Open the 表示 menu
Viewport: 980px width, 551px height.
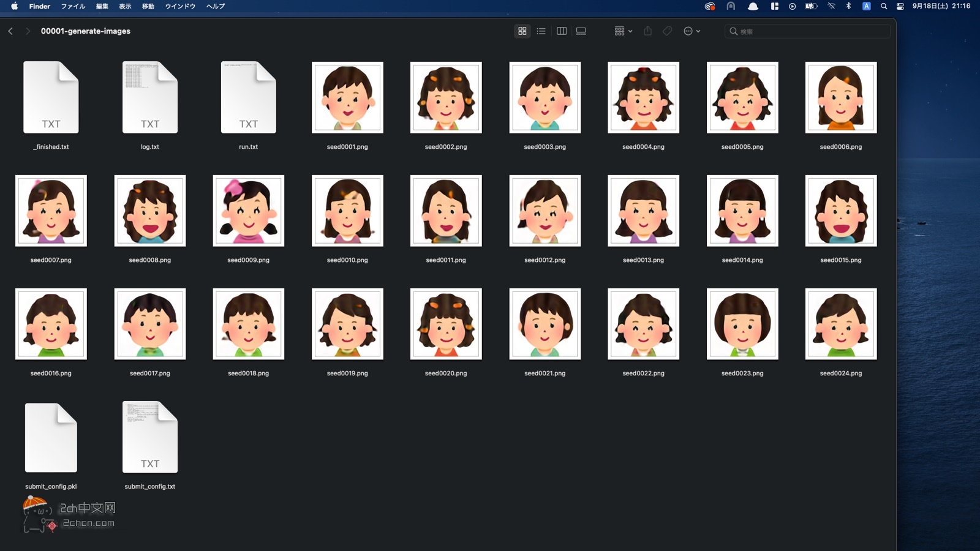pos(125,6)
